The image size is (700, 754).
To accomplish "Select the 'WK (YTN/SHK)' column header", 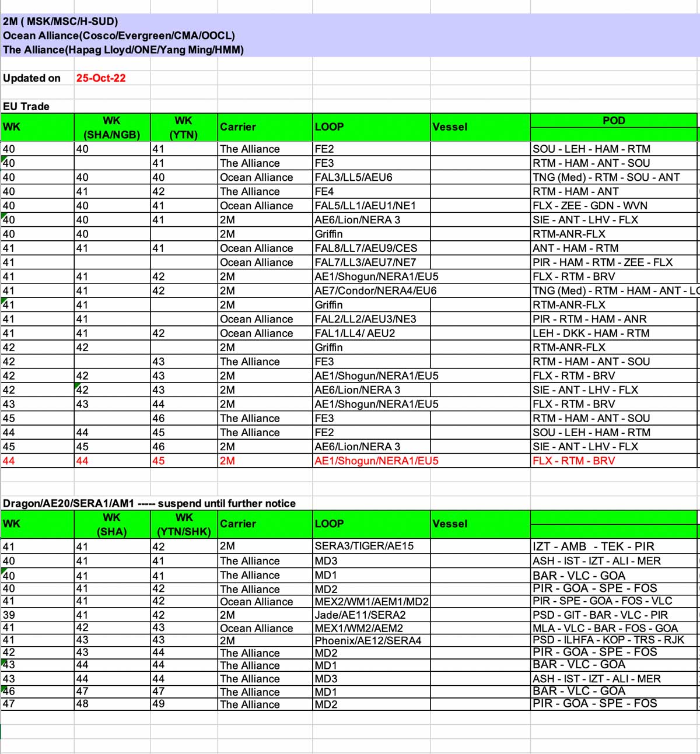I will (x=184, y=524).
